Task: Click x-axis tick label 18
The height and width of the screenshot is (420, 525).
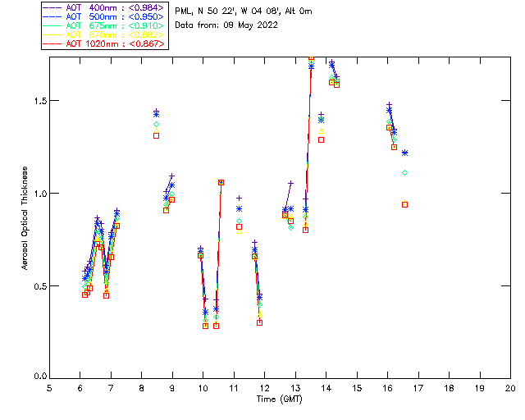Action: pyautogui.click(x=449, y=388)
